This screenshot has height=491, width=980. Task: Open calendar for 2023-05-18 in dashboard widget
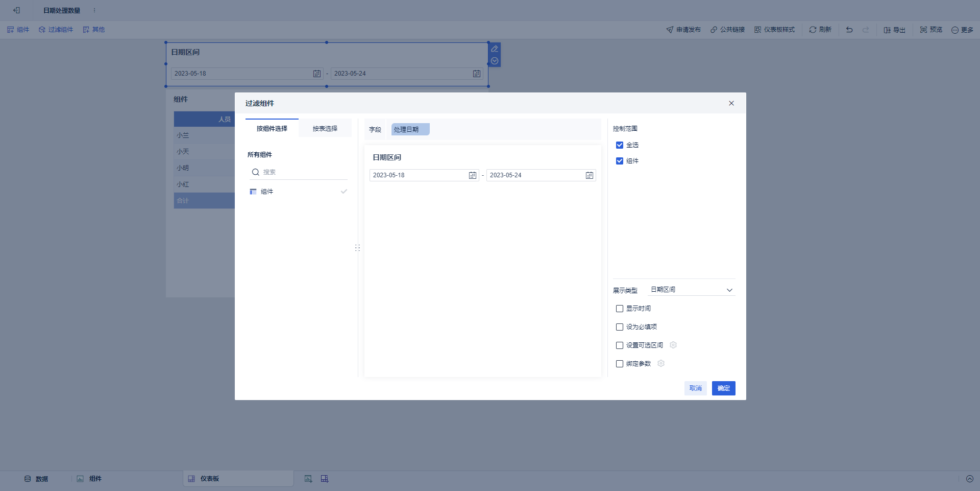click(x=317, y=74)
